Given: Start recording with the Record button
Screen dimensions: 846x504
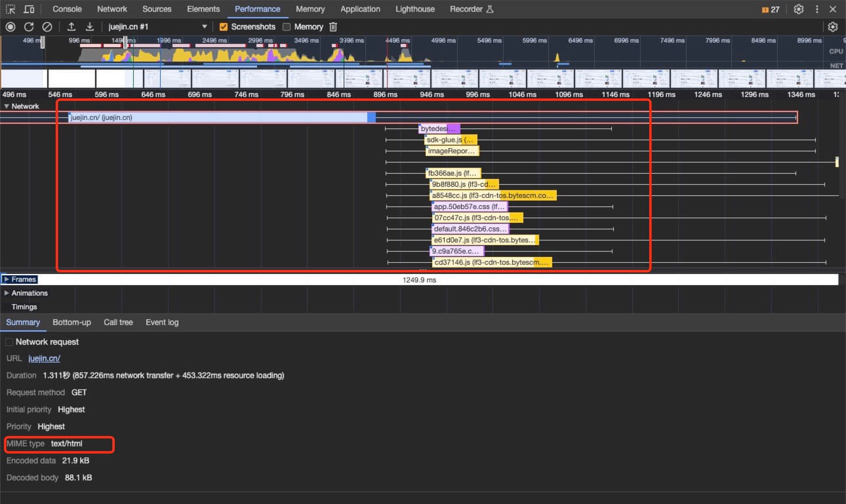Looking at the screenshot, I should coord(10,27).
